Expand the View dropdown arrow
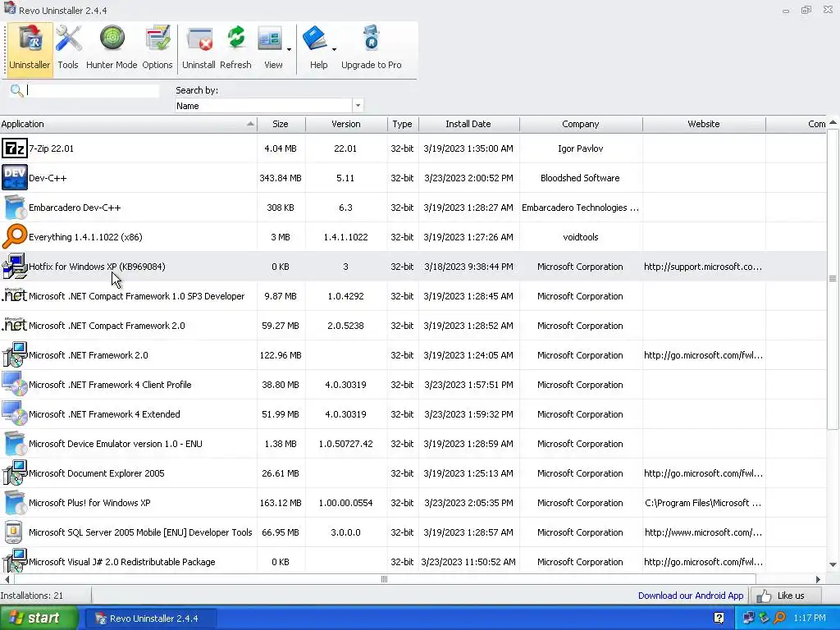Image resolution: width=840 pixels, height=630 pixels. point(290,50)
